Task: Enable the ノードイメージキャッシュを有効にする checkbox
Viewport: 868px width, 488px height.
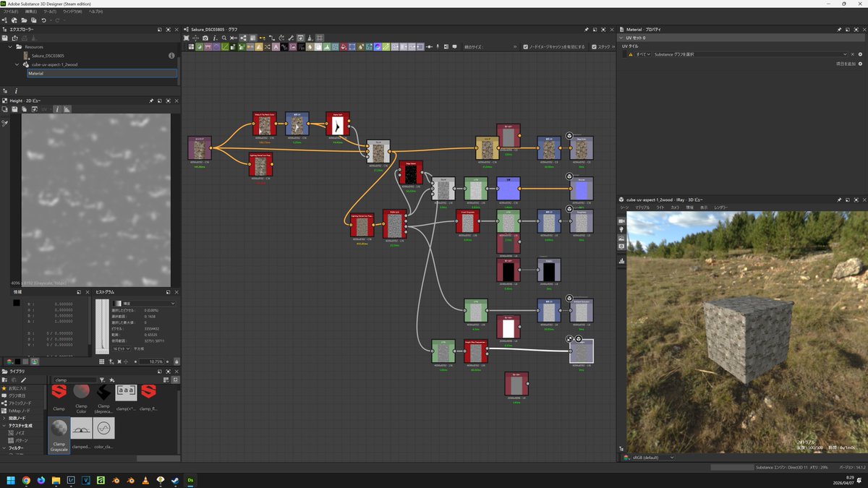Action: click(526, 46)
